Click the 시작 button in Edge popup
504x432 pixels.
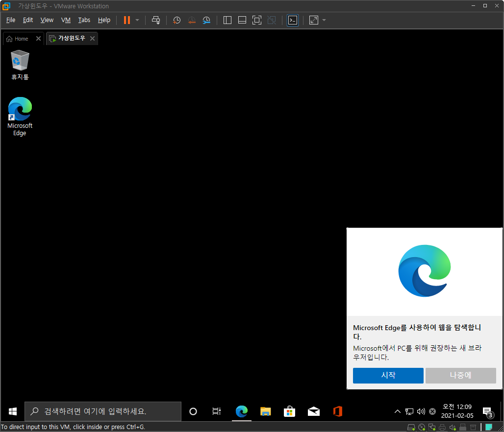click(x=388, y=376)
